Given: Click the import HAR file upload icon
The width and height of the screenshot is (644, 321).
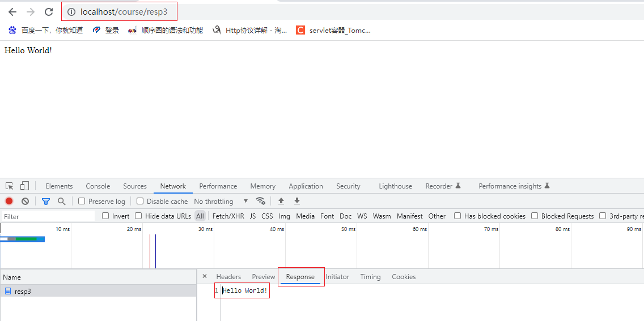Looking at the screenshot, I should click(281, 201).
